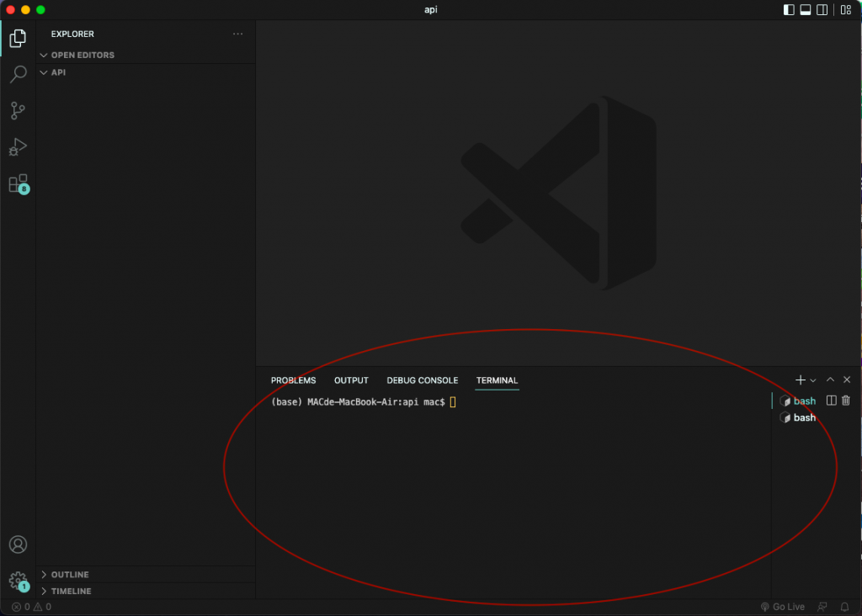Image resolution: width=862 pixels, height=616 pixels.
Task: Open the terminal launch profile dropdown
Action: point(813,380)
